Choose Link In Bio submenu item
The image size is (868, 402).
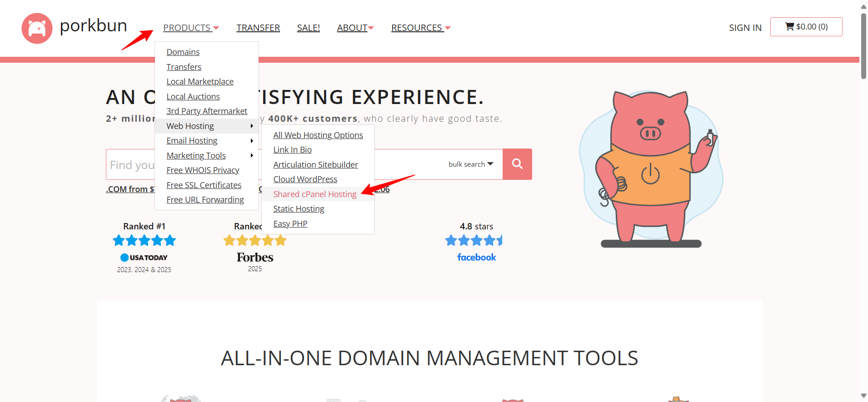293,150
